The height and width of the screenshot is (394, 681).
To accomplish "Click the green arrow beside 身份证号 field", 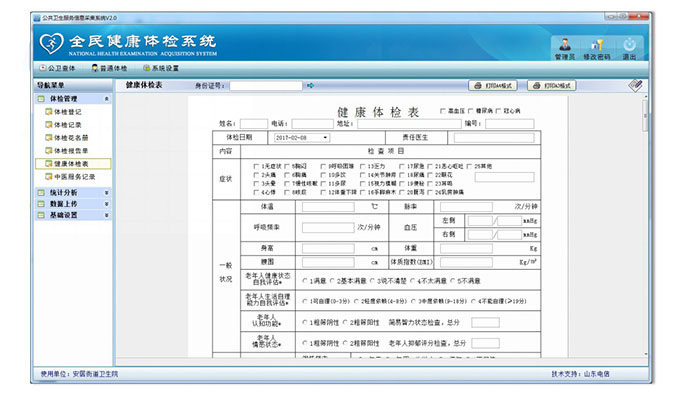I will 310,86.
